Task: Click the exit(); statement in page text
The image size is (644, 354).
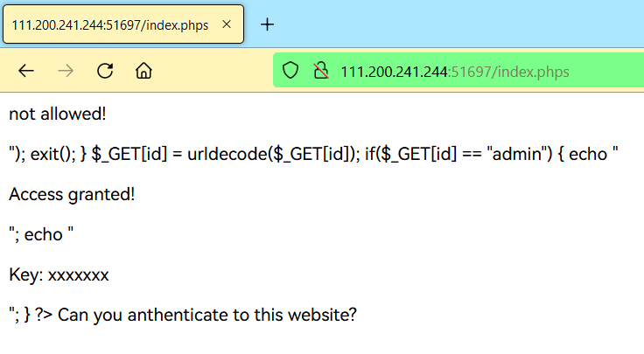Action: pos(53,154)
